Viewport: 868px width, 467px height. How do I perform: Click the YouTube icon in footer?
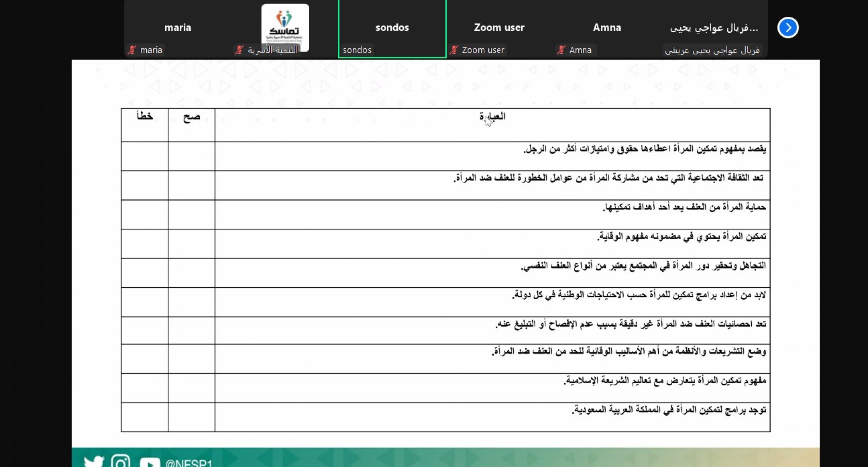tap(150, 462)
